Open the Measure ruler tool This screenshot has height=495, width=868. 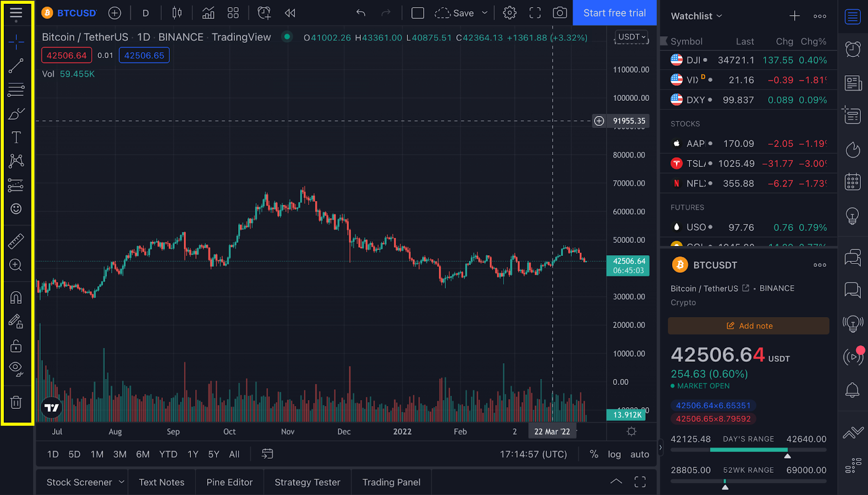[x=16, y=241]
